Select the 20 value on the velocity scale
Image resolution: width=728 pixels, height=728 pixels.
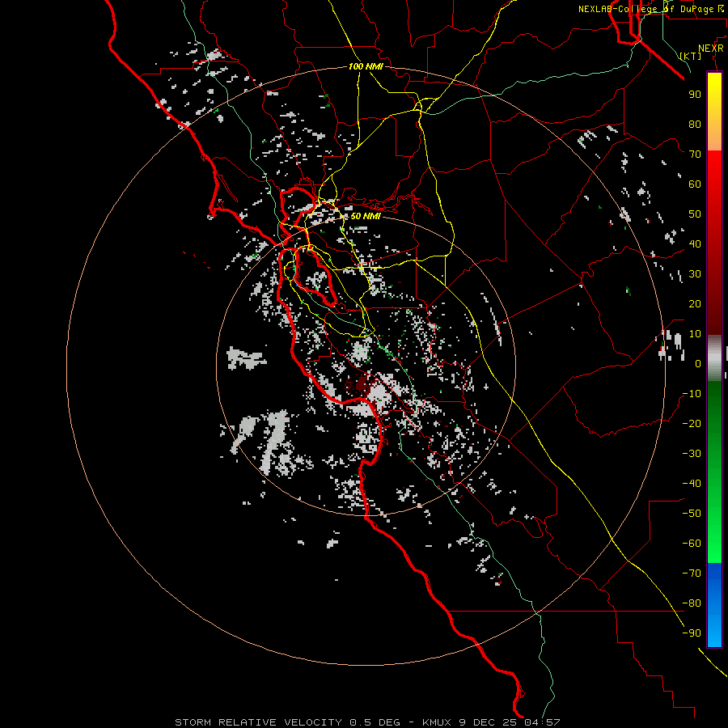(x=695, y=303)
